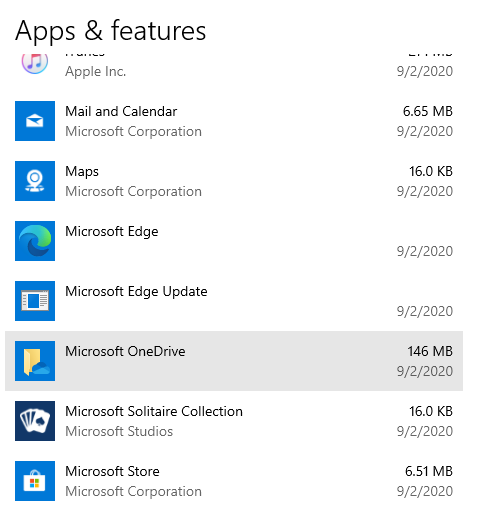The width and height of the screenshot is (478, 516).
Task: Click the 9/2/2020 date for Microsoft Edge
Action: point(425,252)
